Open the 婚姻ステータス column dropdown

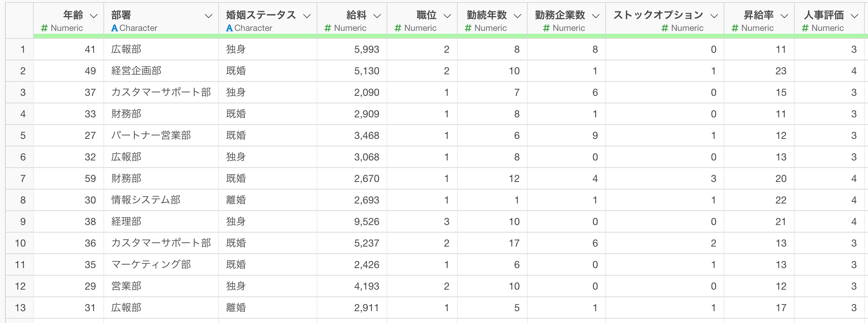[307, 16]
